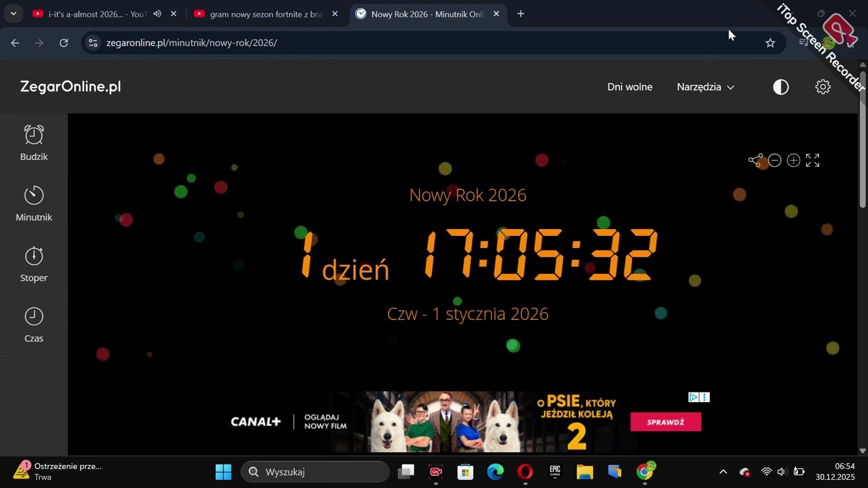Screen dimensions: 868x488
Task: Click the 'Czw - 1 stycznia 2026' date text
Action: pos(468,314)
